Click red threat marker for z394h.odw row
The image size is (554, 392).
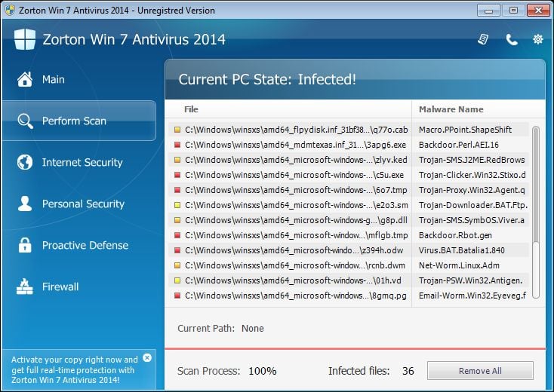pyautogui.click(x=177, y=250)
